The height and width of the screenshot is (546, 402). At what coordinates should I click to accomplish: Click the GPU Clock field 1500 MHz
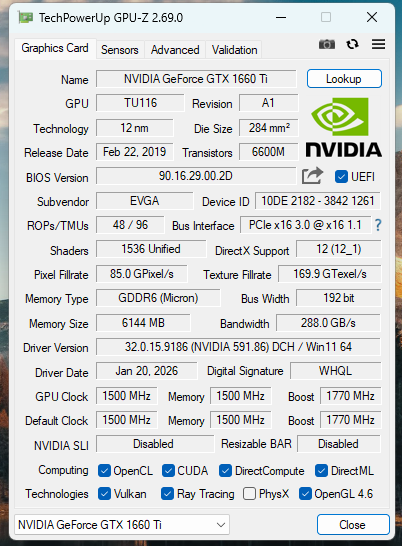coord(126,396)
